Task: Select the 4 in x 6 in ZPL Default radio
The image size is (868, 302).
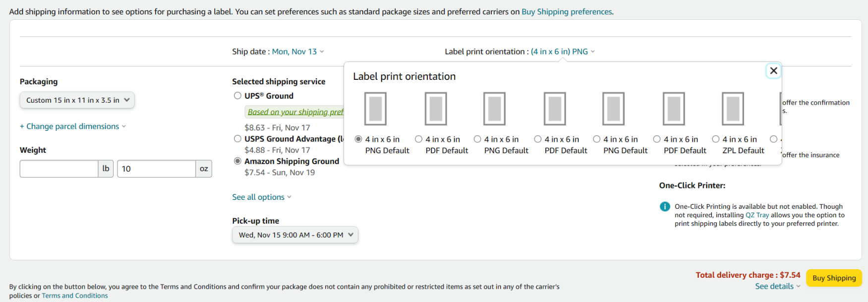Action: pos(716,139)
